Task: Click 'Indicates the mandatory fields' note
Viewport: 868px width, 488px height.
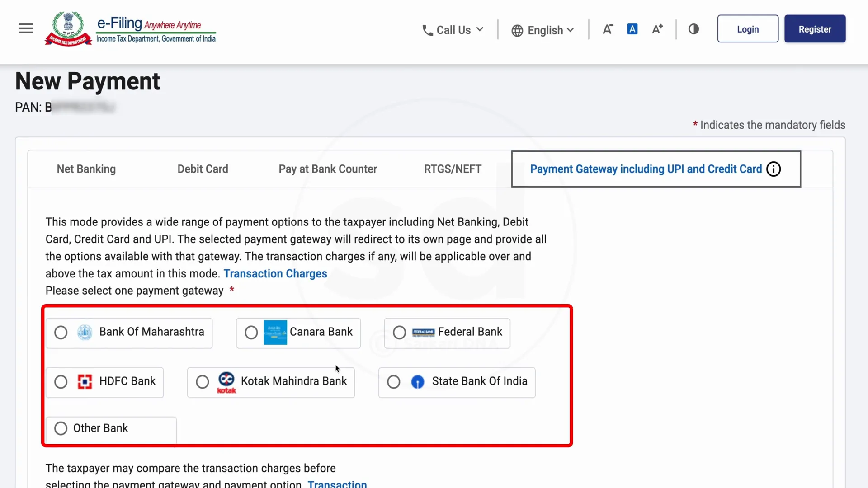Action: [773, 125]
